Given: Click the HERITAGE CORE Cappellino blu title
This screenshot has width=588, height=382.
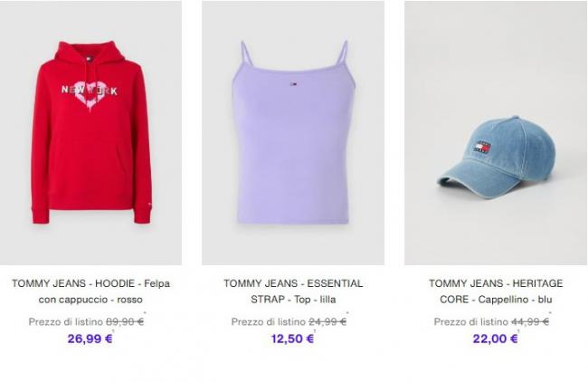Looking at the screenshot, I should point(496,291).
